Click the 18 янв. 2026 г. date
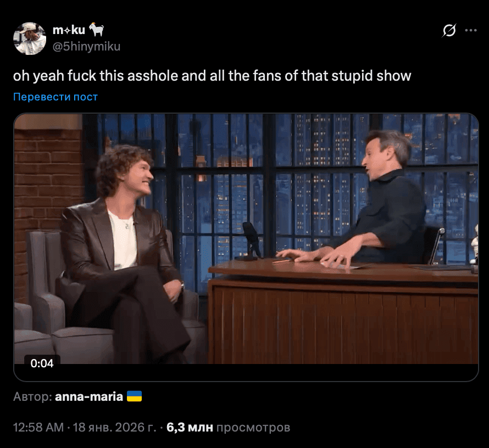Image resolution: width=489 pixels, height=448 pixels. 114,427
